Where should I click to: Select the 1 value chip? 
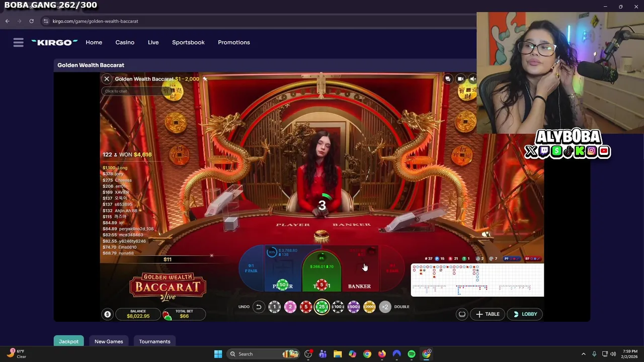pyautogui.click(x=274, y=307)
